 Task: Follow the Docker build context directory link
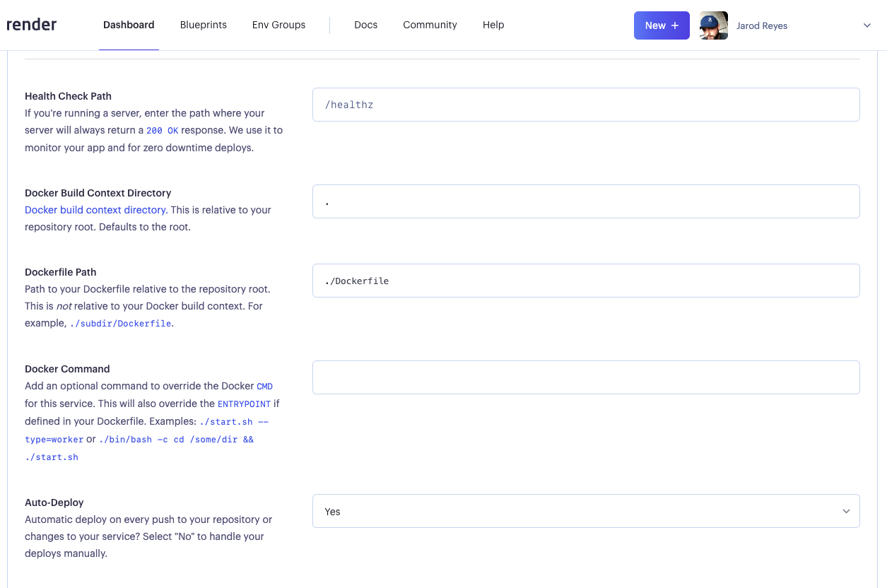click(x=95, y=210)
